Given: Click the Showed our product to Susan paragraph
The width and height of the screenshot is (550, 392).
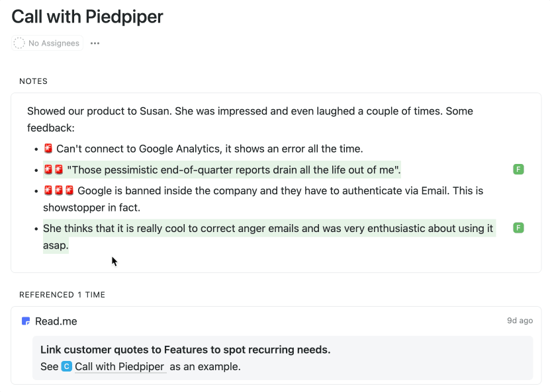Looking at the screenshot, I should tap(250, 111).
